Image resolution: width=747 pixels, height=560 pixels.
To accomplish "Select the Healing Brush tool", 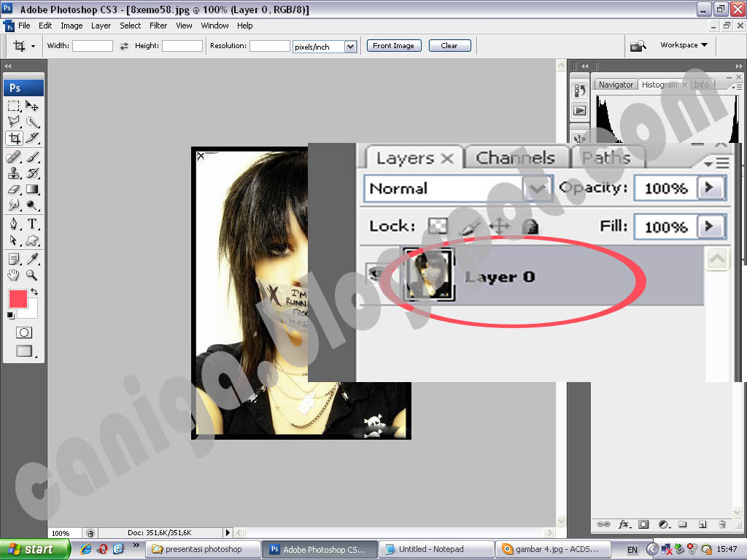I will (15, 157).
